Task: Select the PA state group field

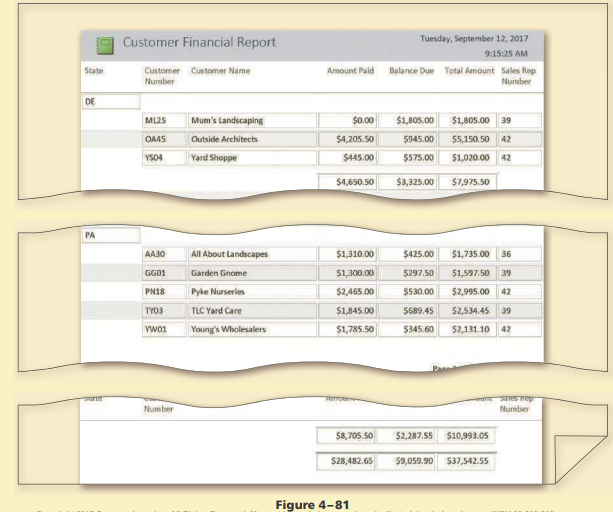Action: [x=111, y=235]
